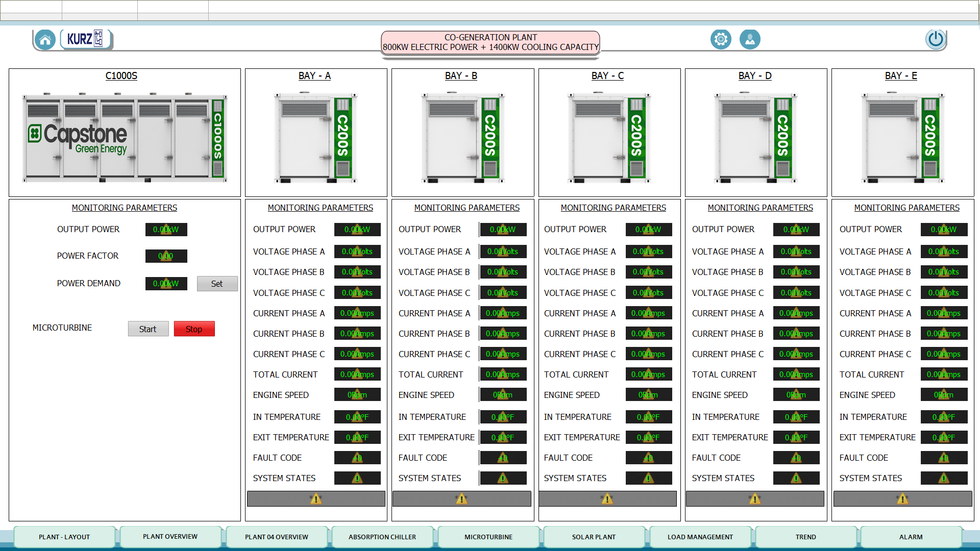The width and height of the screenshot is (980, 551).
Task: Select the BAY - B C200S unit image
Action: point(462,138)
